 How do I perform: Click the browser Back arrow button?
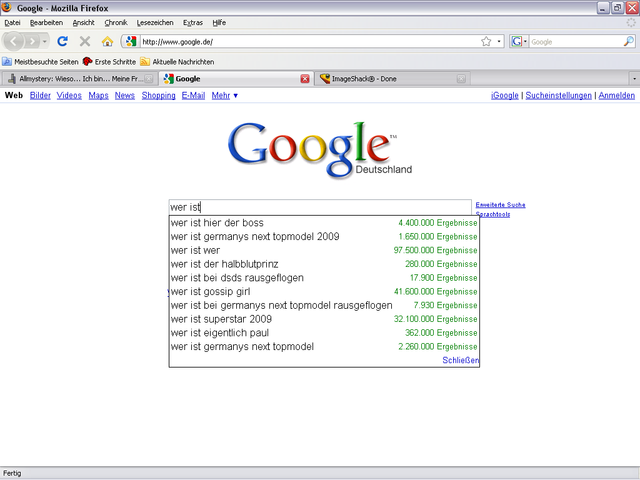pyautogui.click(x=13, y=41)
